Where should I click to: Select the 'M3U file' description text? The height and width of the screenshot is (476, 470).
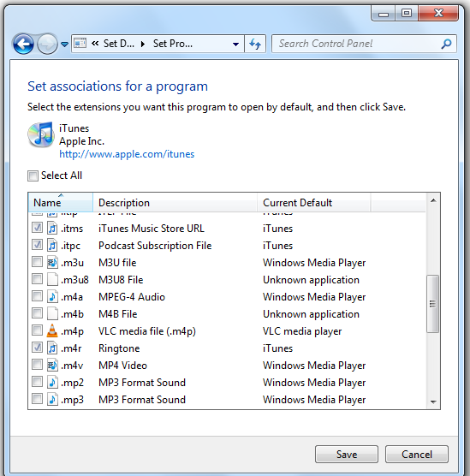(x=117, y=263)
